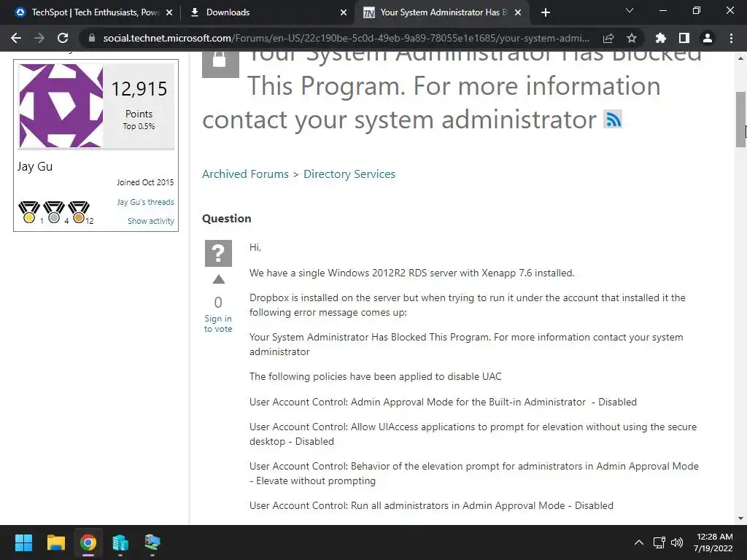Click the bronze medal icon
Screen dimensions: 747x560
[79, 212]
